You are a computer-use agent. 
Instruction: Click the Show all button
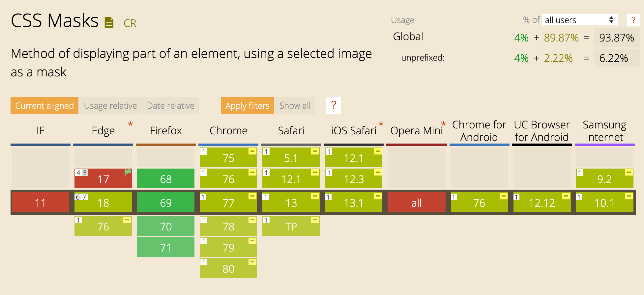(x=295, y=105)
